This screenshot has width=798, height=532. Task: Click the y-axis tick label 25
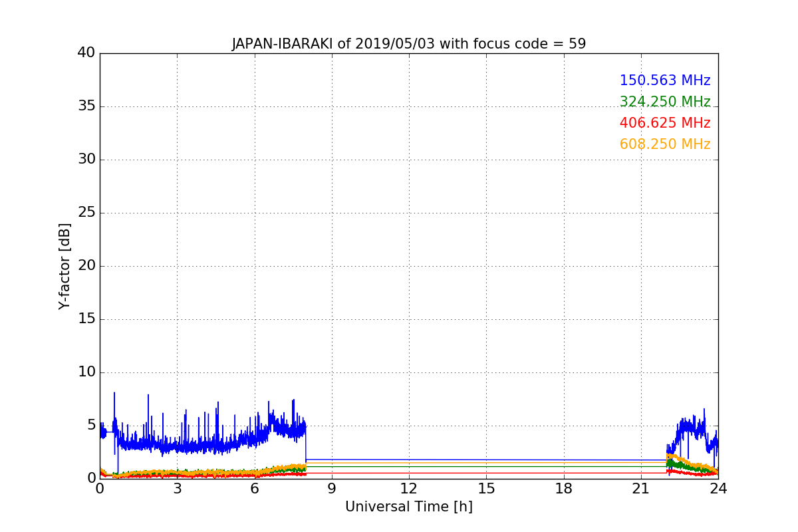86,213
